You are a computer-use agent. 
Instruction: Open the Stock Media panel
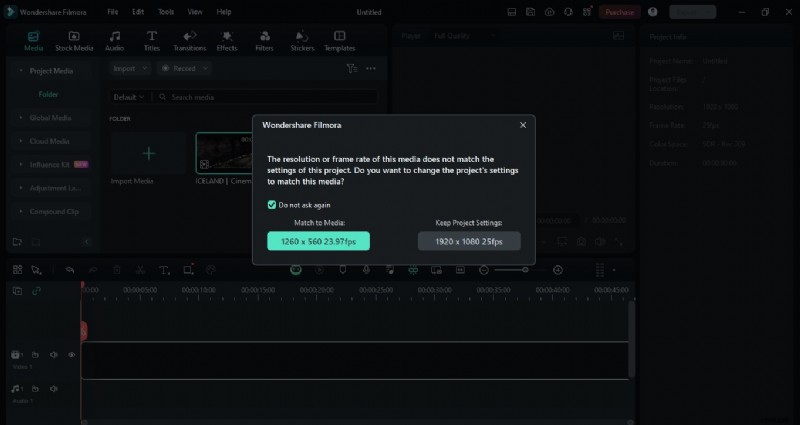tap(74, 40)
